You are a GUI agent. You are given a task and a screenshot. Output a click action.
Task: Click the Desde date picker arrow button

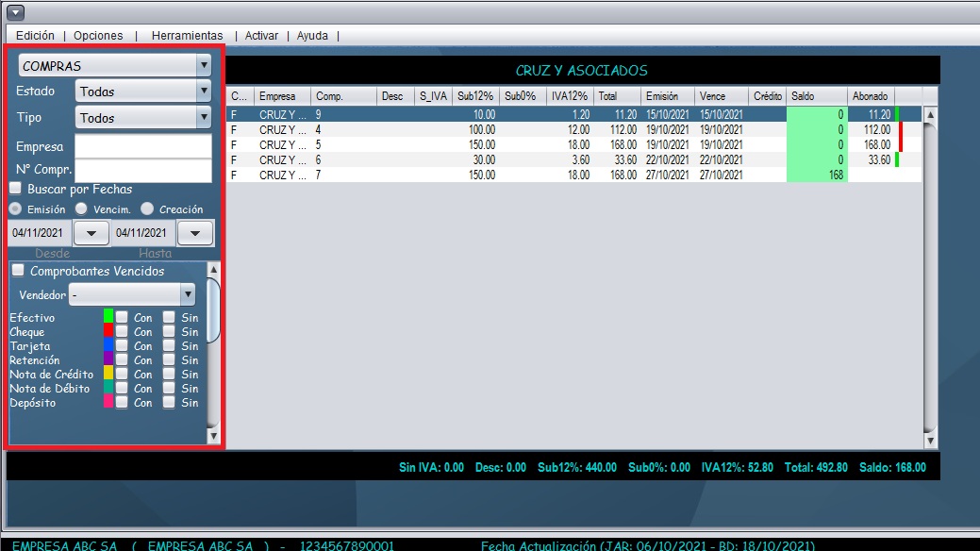point(91,233)
